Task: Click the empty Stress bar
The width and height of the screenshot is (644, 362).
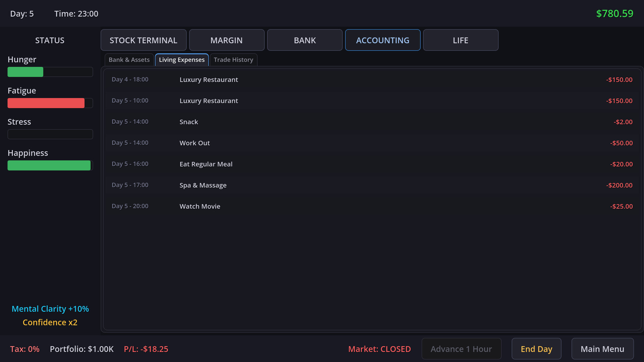Action: 50,134
